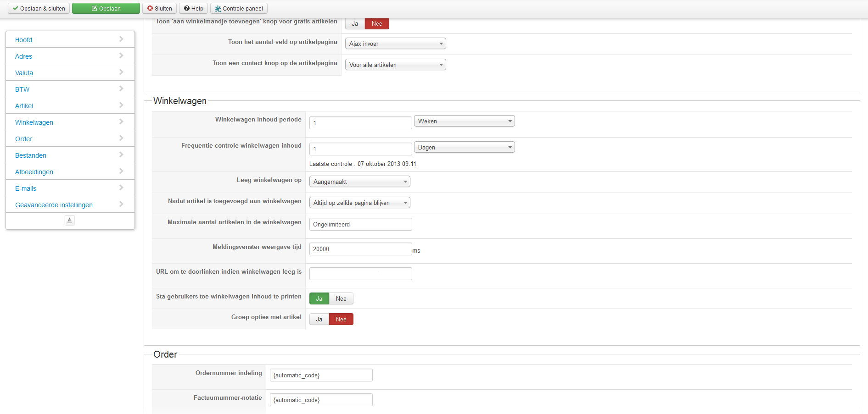
Task: Click the Meldingsvenster weergave tijd field
Action: (360, 249)
